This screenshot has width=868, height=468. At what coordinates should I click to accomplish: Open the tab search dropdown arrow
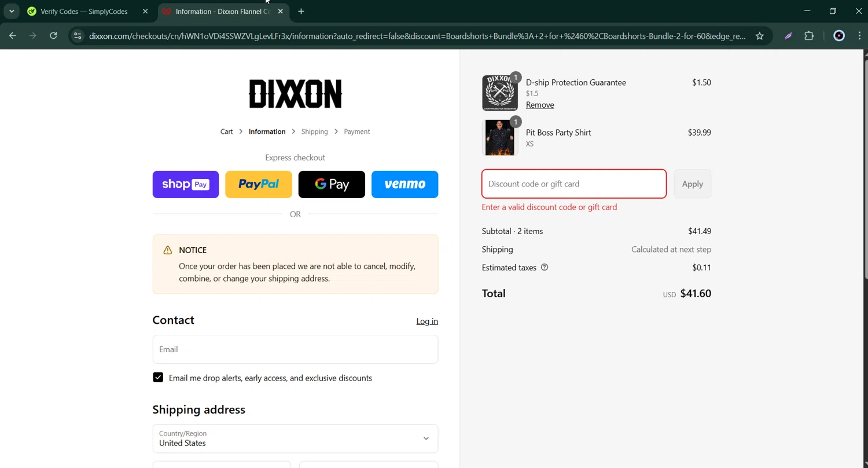pyautogui.click(x=12, y=11)
